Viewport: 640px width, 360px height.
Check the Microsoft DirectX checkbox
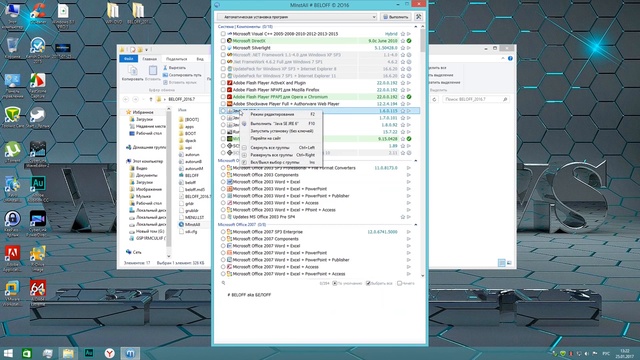223,41
